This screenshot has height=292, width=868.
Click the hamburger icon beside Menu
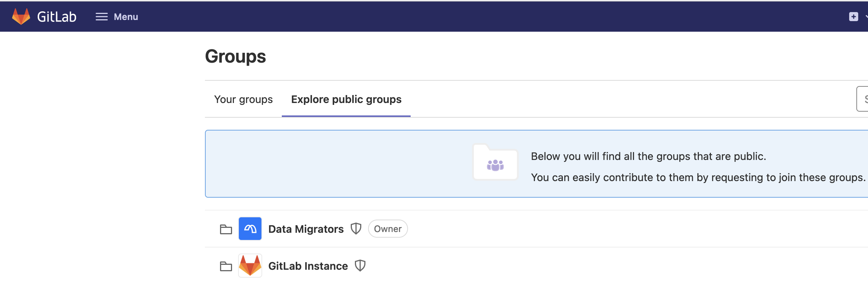pos(101,17)
